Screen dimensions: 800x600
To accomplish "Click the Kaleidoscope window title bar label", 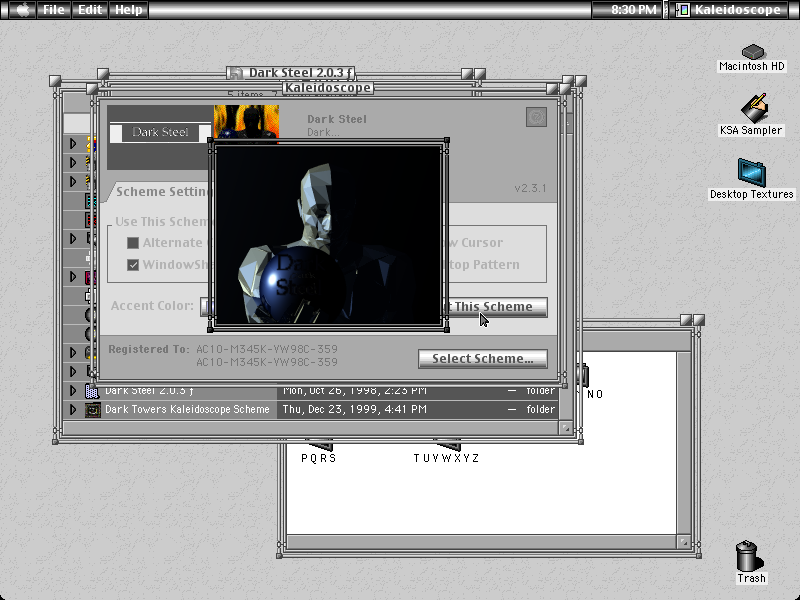I will (x=328, y=88).
